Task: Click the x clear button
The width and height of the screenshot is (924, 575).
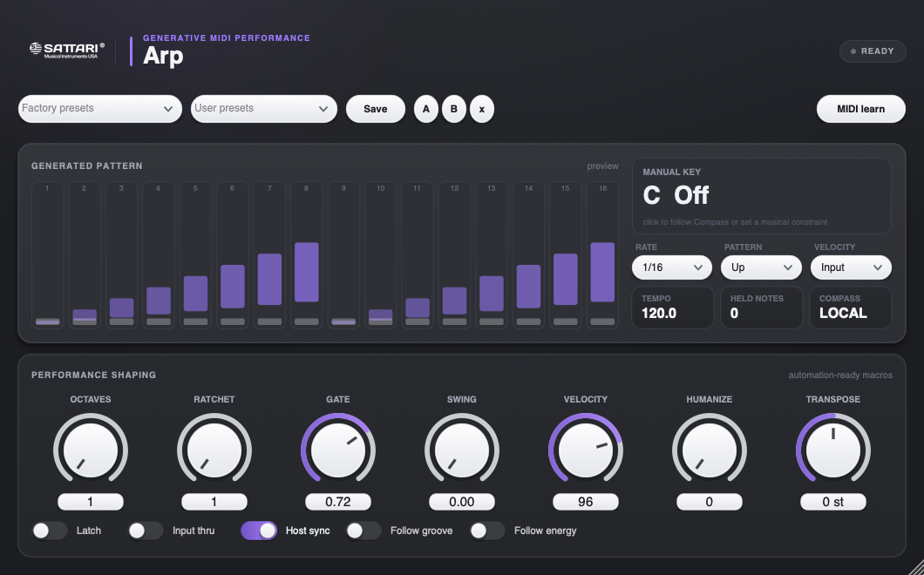Action: point(482,108)
